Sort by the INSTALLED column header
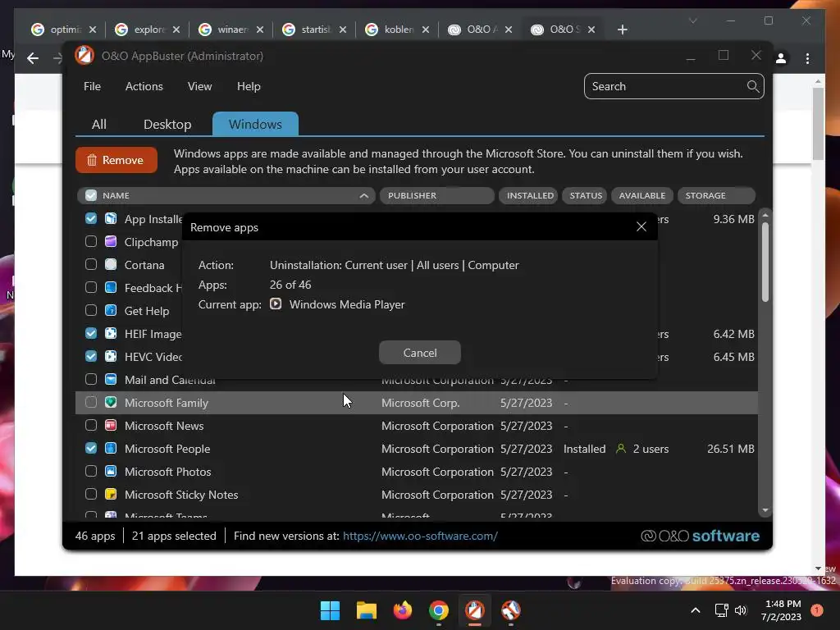 (x=529, y=195)
